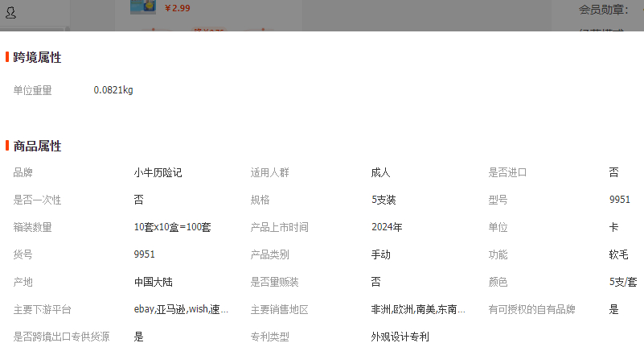Select the 非洲,欧洲,南美 region value
This screenshot has width=644, height=343.
[418, 309]
